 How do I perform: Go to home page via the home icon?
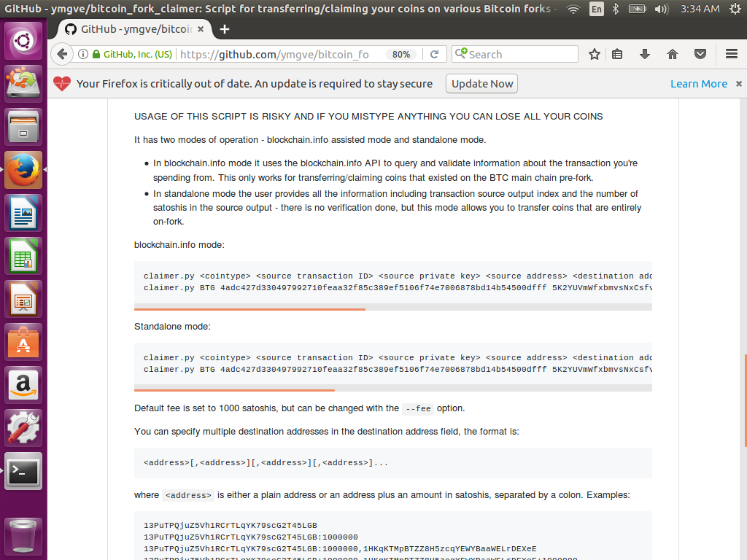[671, 54]
